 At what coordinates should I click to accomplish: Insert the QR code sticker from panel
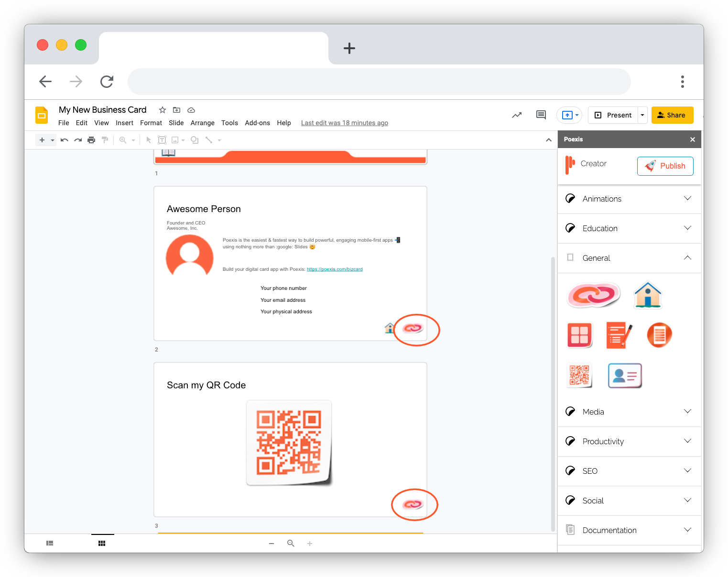coord(579,375)
